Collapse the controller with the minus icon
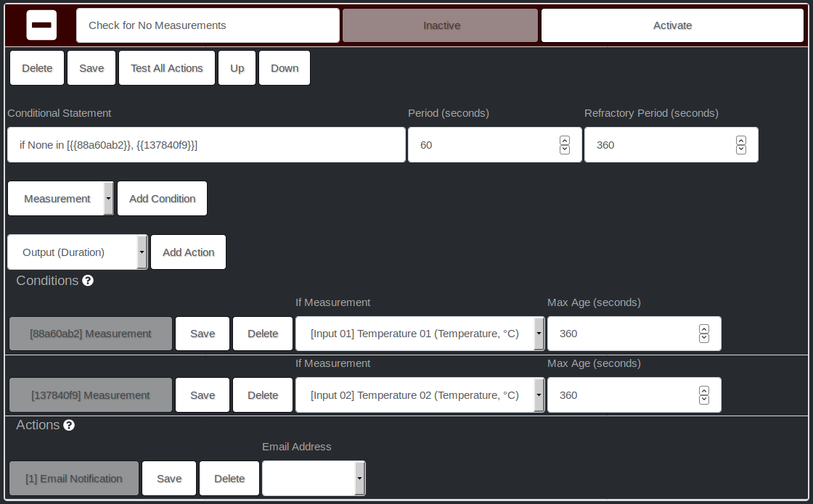The image size is (813, 504). [x=41, y=25]
